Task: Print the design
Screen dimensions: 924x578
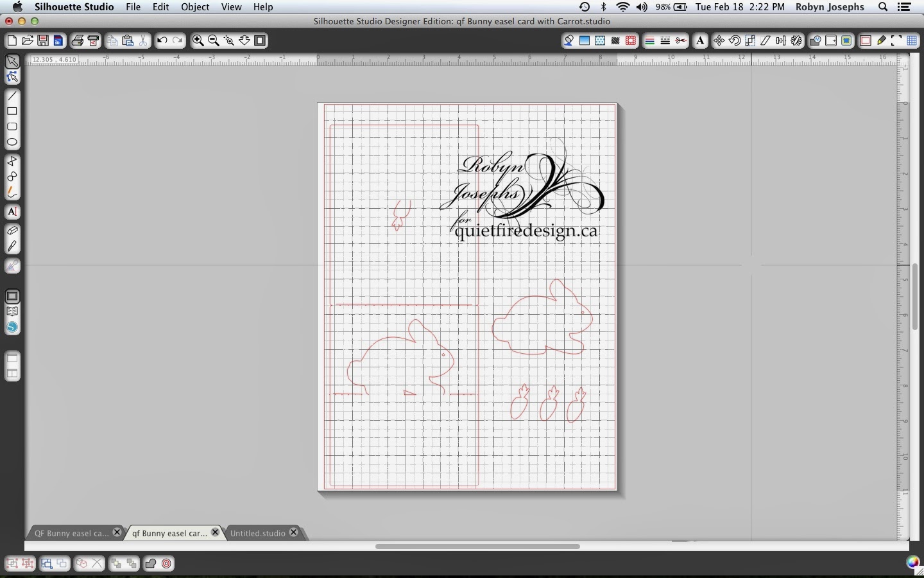Action: (x=78, y=40)
